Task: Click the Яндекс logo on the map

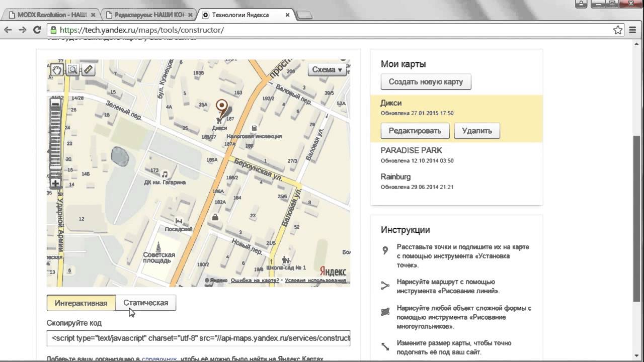Action: pyautogui.click(x=333, y=271)
